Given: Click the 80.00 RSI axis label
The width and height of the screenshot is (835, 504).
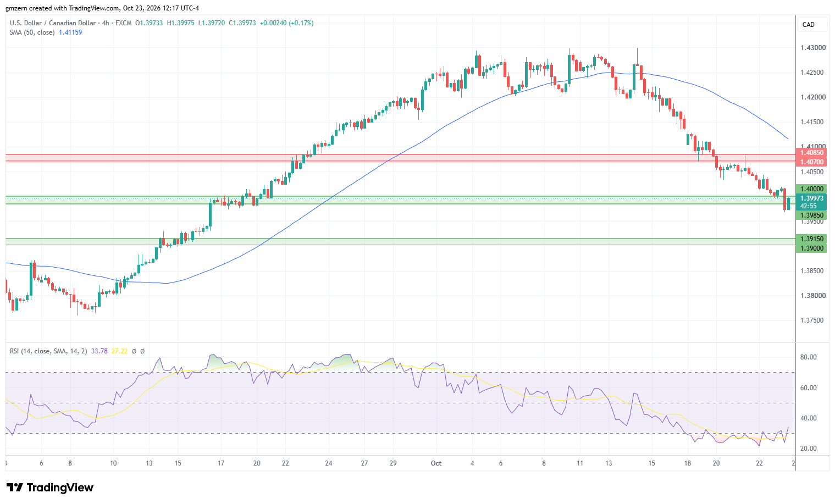Looking at the screenshot, I should (x=808, y=357).
